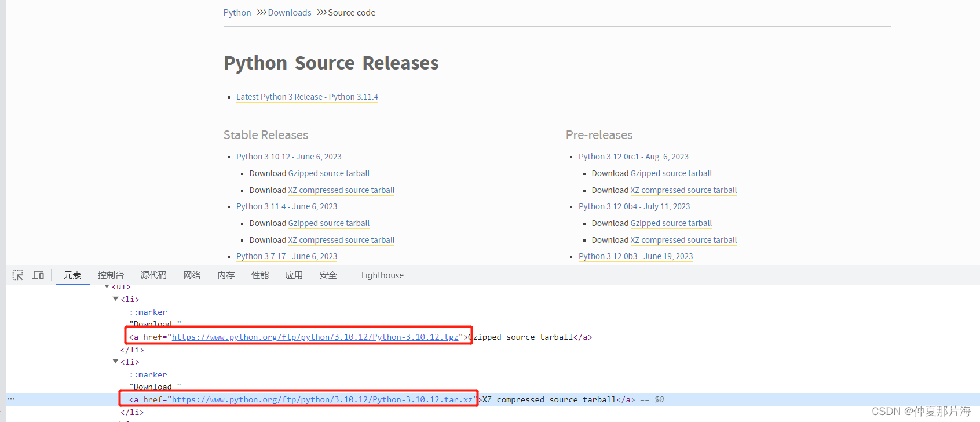
Task: Click the 'Python Source Releases' heading
Action: click(331, 63)
